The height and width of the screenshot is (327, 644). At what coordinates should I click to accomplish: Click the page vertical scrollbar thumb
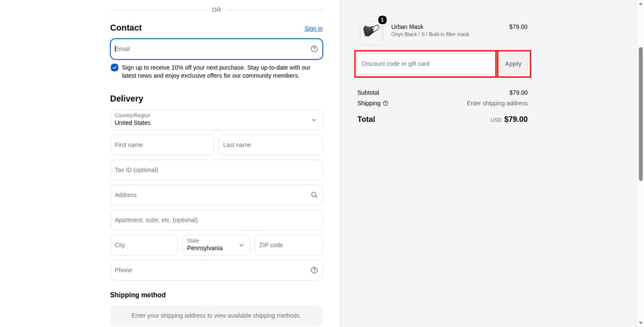641,114
